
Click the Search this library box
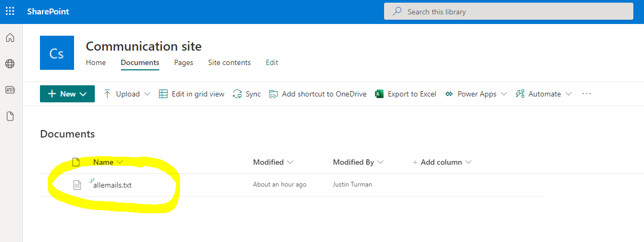(x=508, y=11)
